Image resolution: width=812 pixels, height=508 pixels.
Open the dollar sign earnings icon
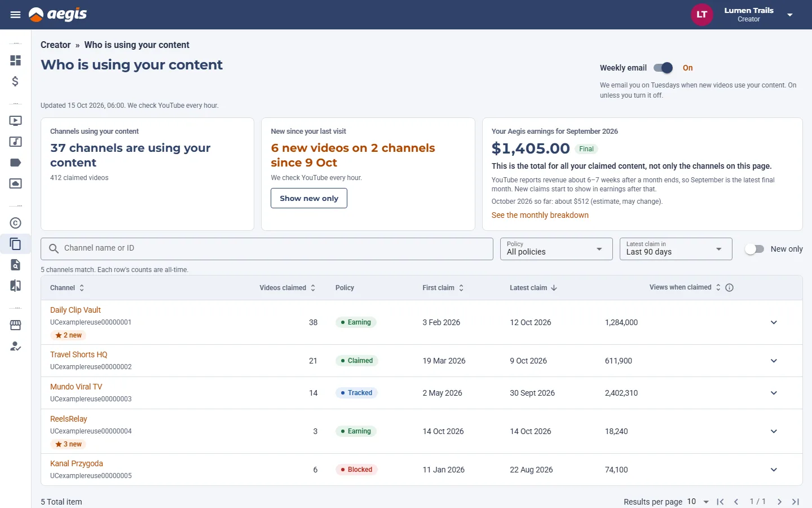tap(16, 81)
